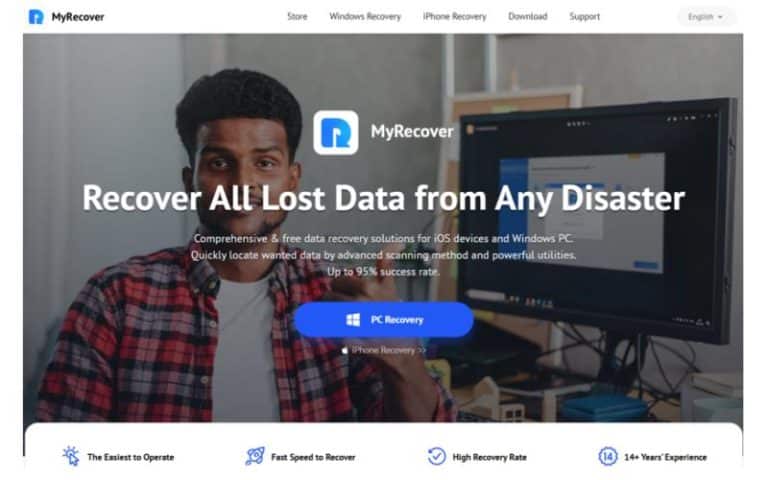The image size is (768, 480).
Task: Go to iPhone Recovery in navigation
Action: point(455,17)
